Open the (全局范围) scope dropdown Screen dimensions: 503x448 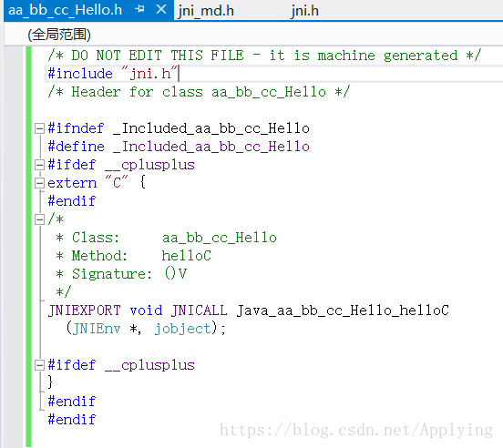pos(59,35)
